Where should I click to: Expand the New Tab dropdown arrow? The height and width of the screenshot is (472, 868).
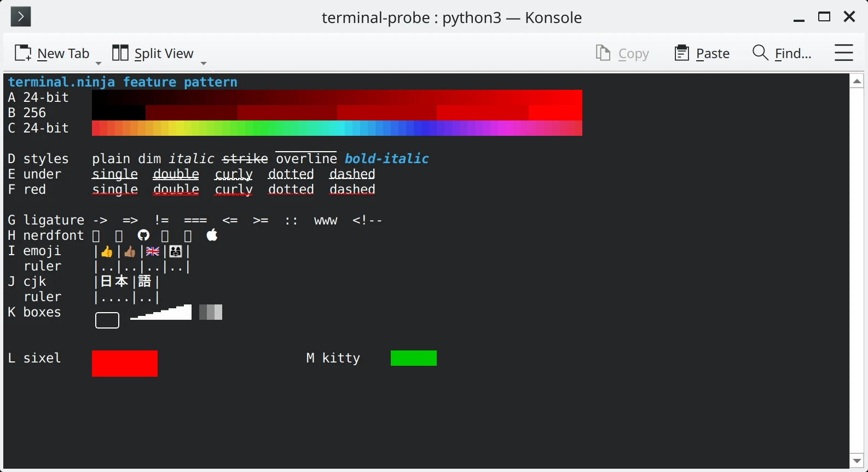coord(99,63)
